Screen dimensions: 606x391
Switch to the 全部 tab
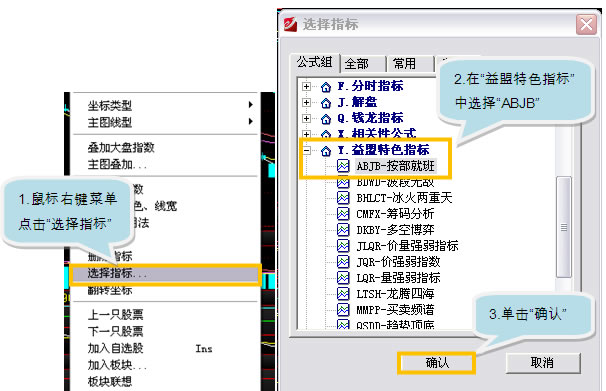pos(363,63)
